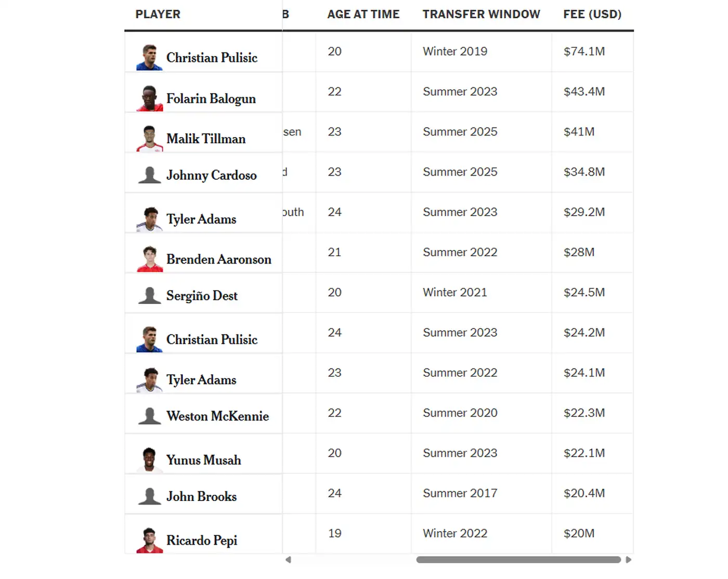728x579 pixels.
Task: Click Brenden Aaronson's player photo
Action: tap(149, 259)
